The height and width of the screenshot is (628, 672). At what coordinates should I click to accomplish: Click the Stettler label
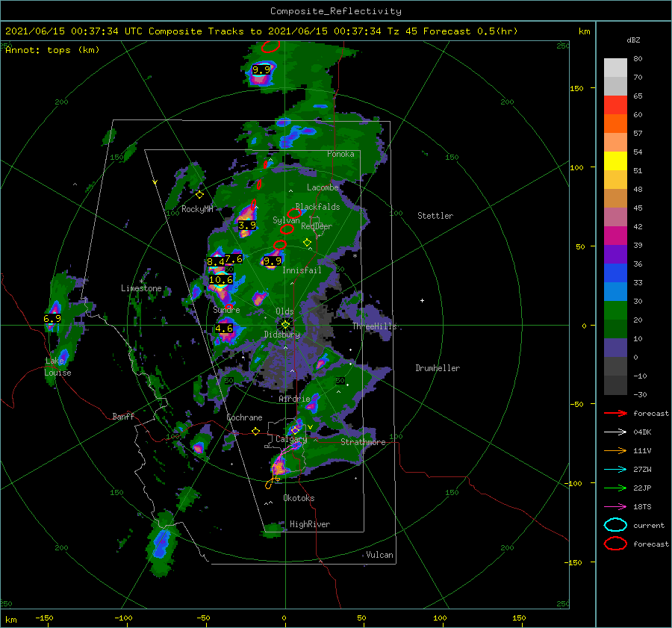pos(435,216)
